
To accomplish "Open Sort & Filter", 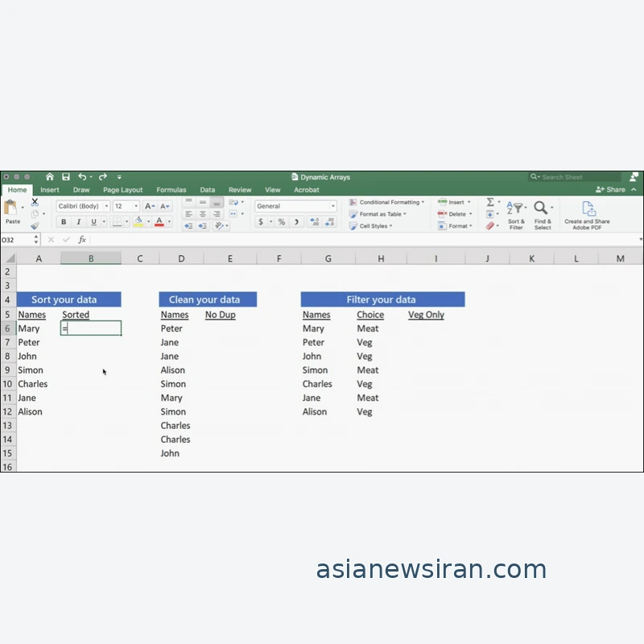I will click(x=516, y=214).
